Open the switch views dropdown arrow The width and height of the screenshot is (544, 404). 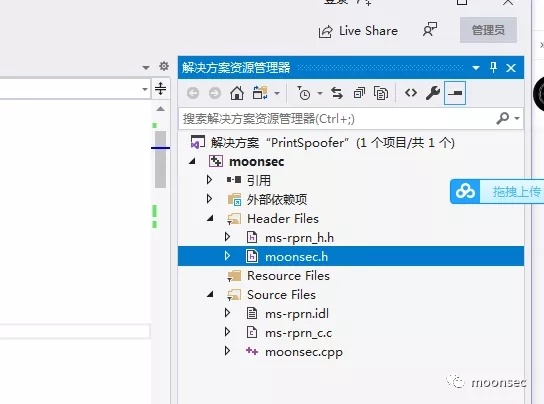coord(277,93)
